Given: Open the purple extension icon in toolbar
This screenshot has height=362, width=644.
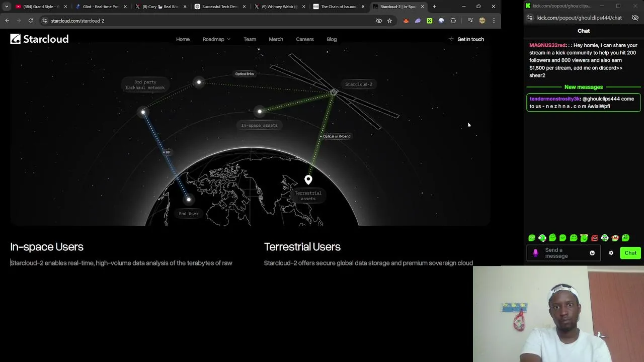Looking at the screenshot, I should click(418, 21).
